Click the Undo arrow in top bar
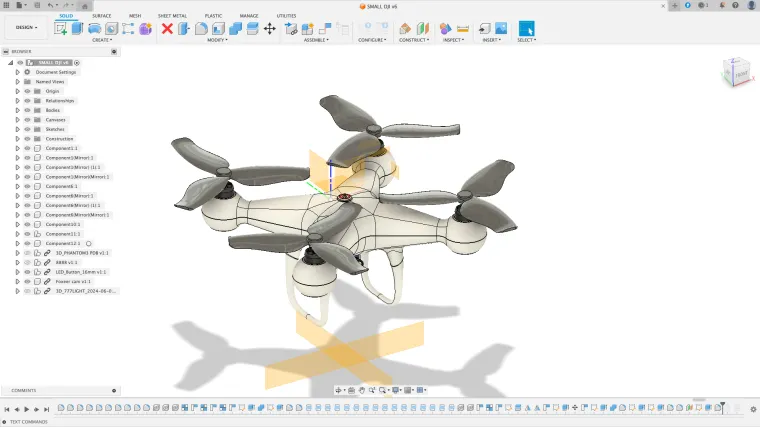 click(51, 6)
